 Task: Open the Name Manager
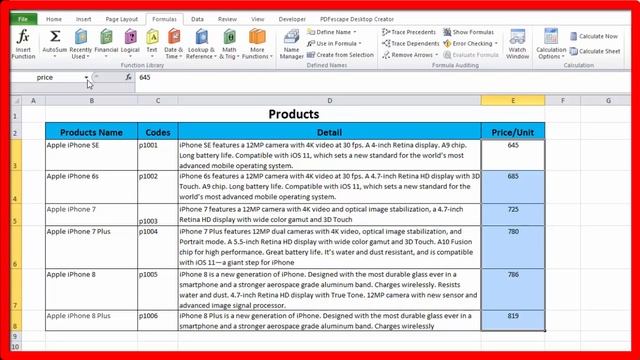coord(291,44)
